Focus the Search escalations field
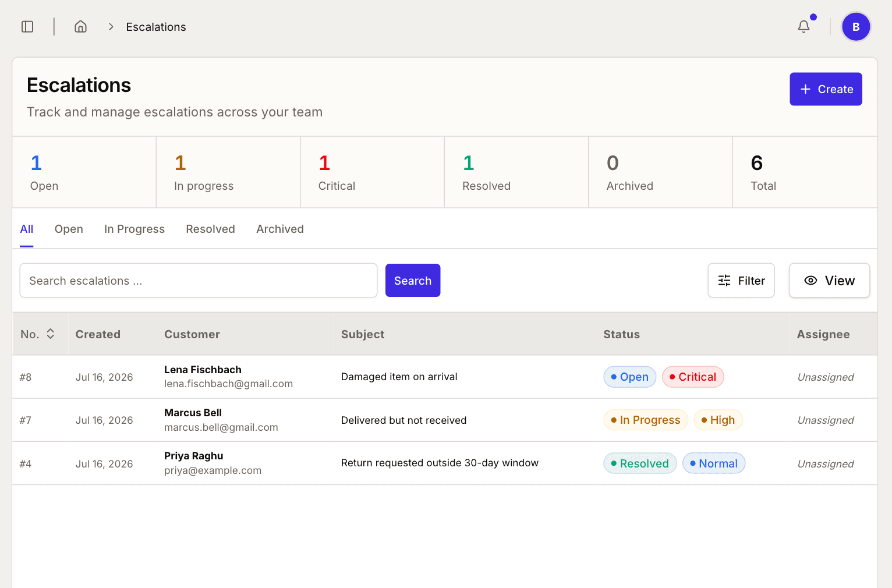 (x=199, y=281)
